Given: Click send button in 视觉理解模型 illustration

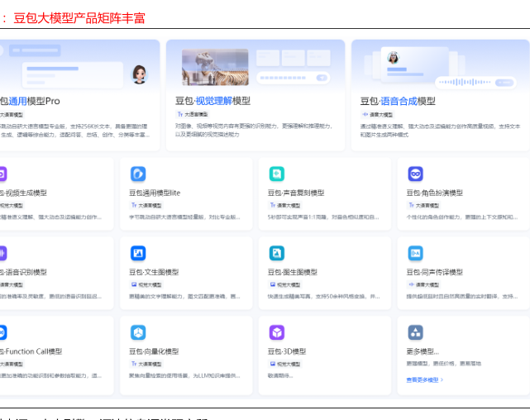Looking at the screenshot, I should click(x=322, y=78).
